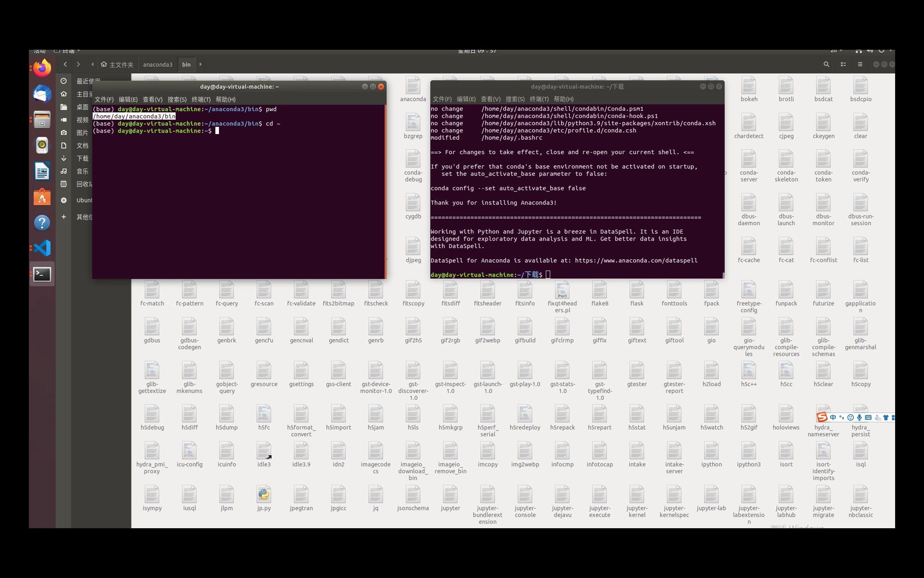Open Visual Studio Code from dock

tap(42, 248)
